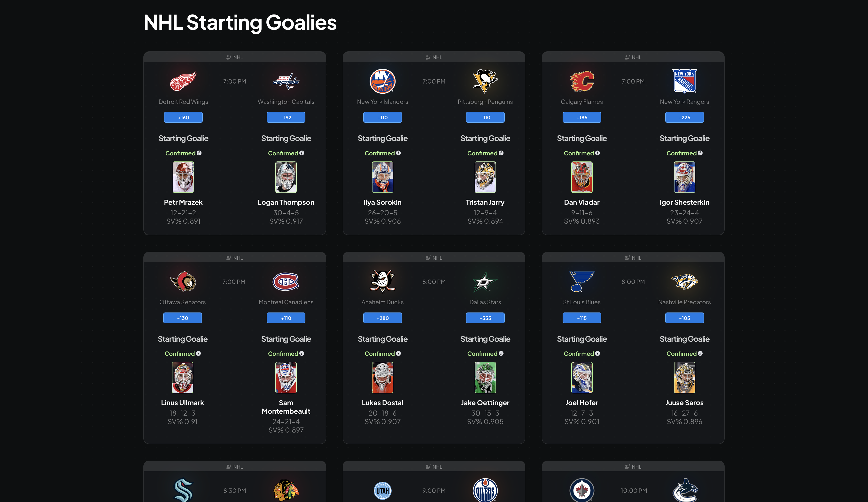
Task: Select the Dallas Stars -355 odds button
Action: click(485, 318)
